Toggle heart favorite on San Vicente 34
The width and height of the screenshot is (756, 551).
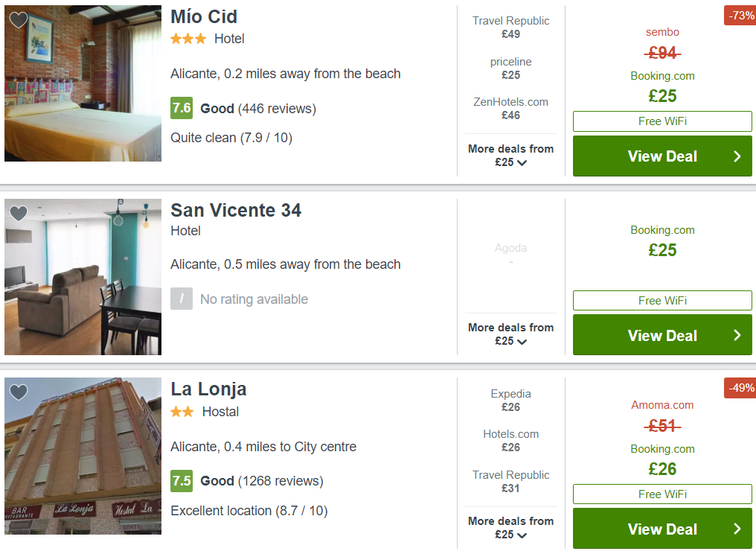coord(19,213)
